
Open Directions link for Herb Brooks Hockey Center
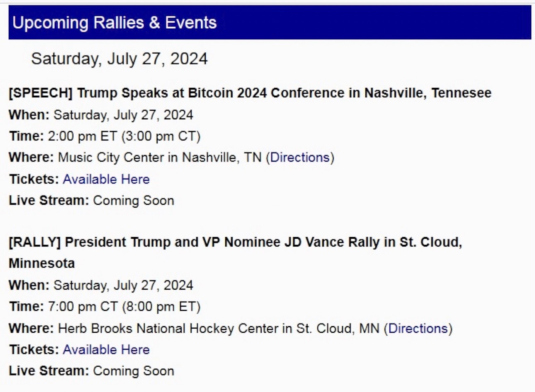tap(418, 329)
